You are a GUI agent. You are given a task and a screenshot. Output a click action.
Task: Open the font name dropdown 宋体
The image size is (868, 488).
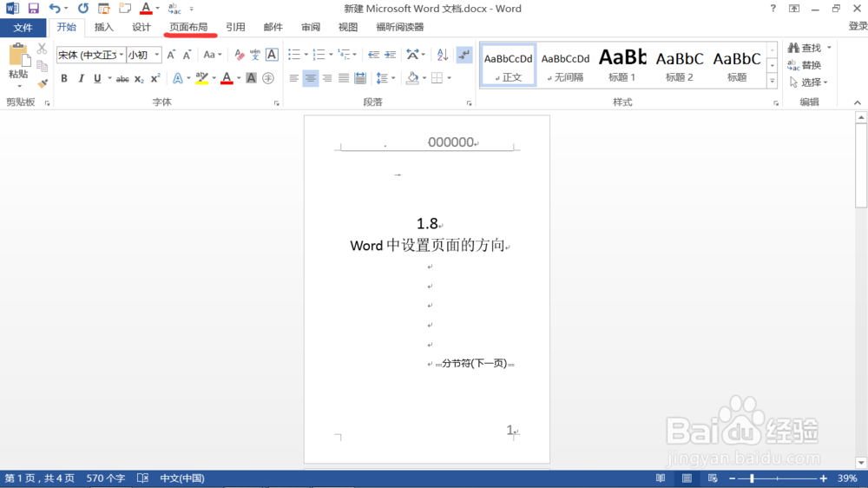coord(122,55)
